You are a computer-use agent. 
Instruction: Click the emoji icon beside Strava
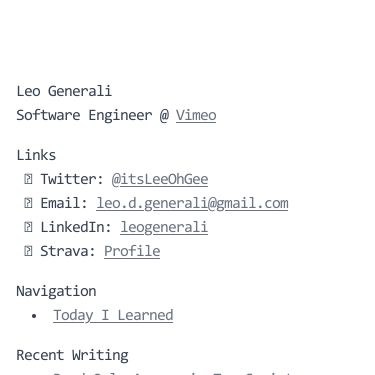coord(28,251)
